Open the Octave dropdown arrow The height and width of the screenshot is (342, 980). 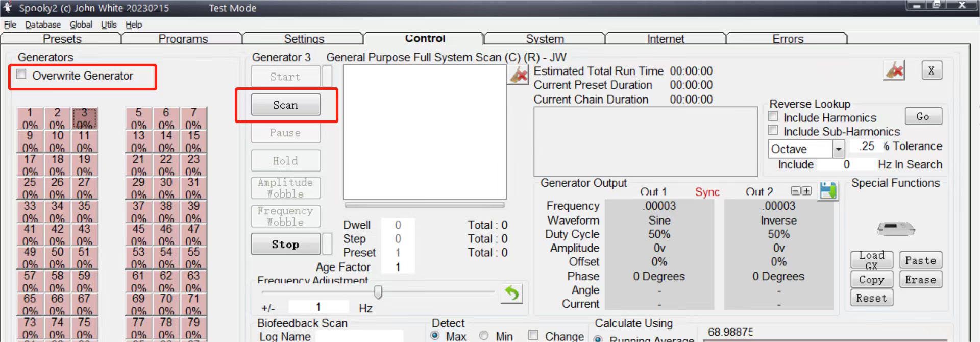point(838,149)
